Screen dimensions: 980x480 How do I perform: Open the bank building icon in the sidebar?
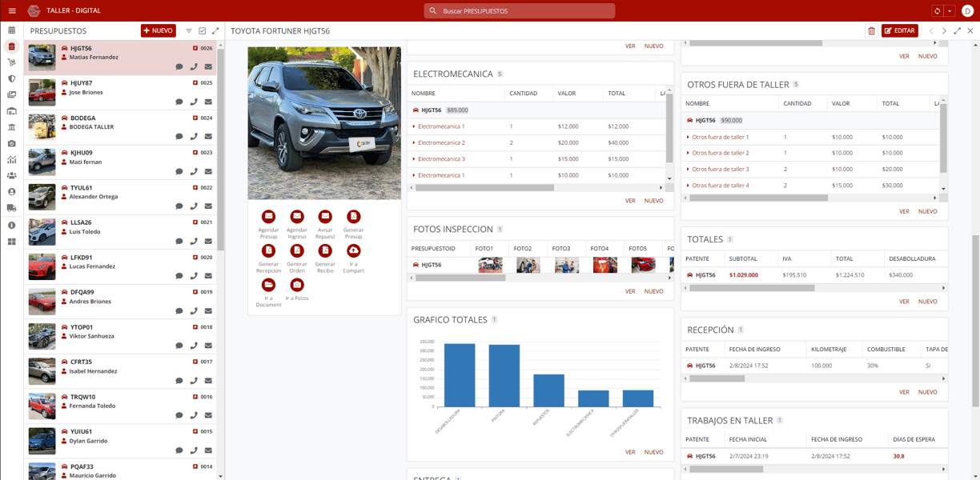tap(12, 127)
